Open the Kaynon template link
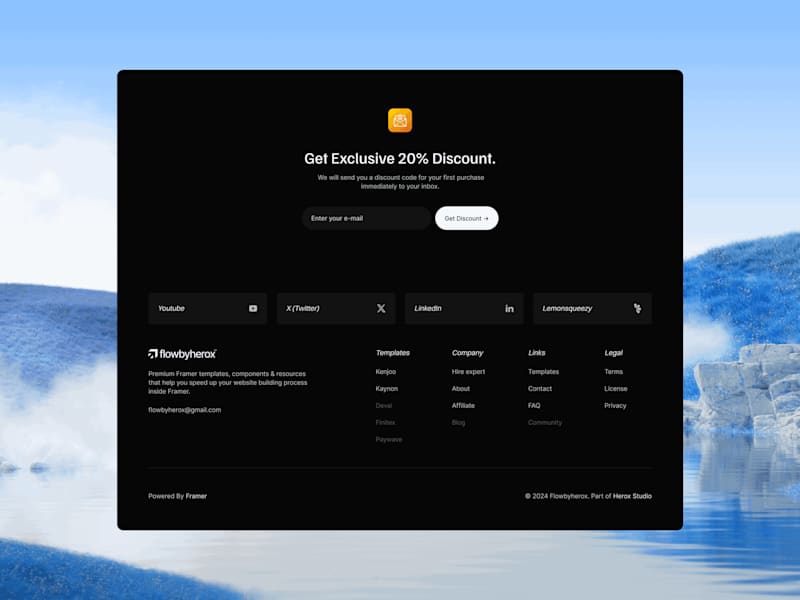 pyautogui.click(x=387, y=388)
